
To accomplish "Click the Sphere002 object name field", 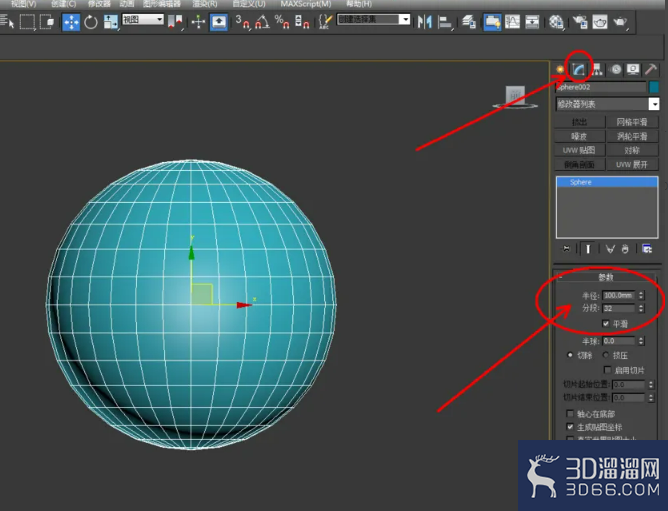I will (601, 87).
